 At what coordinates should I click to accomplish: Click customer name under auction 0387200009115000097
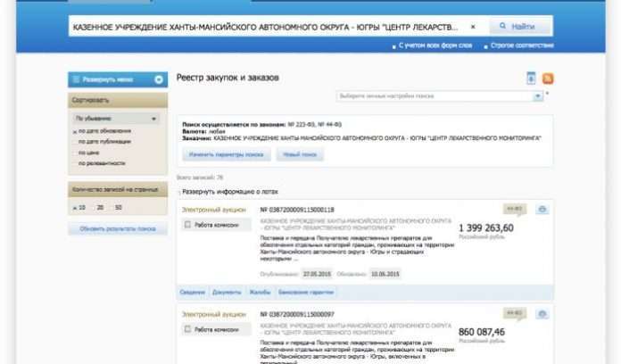coord(356,328)
